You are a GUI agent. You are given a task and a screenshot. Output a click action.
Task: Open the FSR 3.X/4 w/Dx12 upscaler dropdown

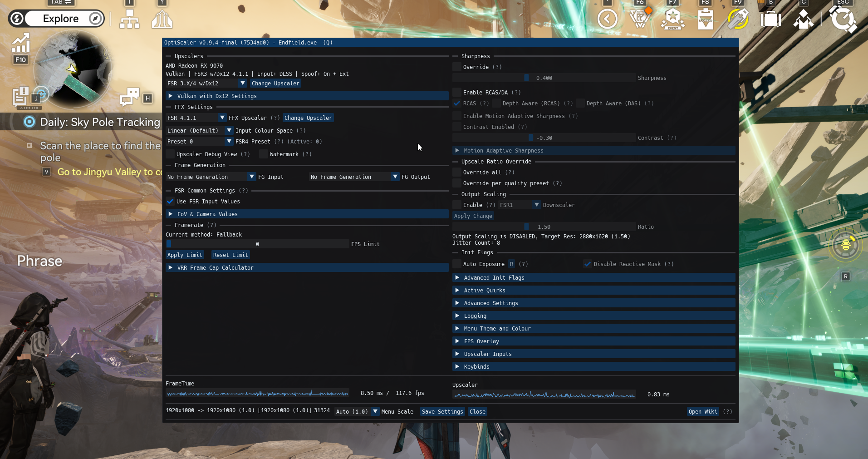tap(206, 83)
